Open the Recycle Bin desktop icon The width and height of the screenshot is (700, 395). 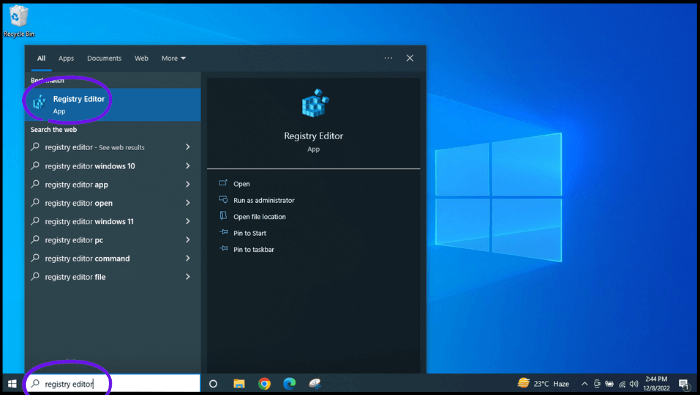(18, 21)
